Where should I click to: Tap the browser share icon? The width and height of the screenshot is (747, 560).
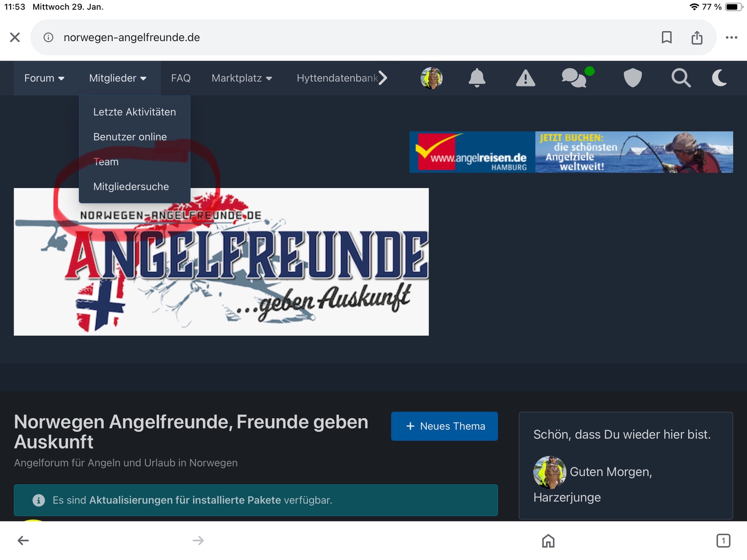pos(697,37)
